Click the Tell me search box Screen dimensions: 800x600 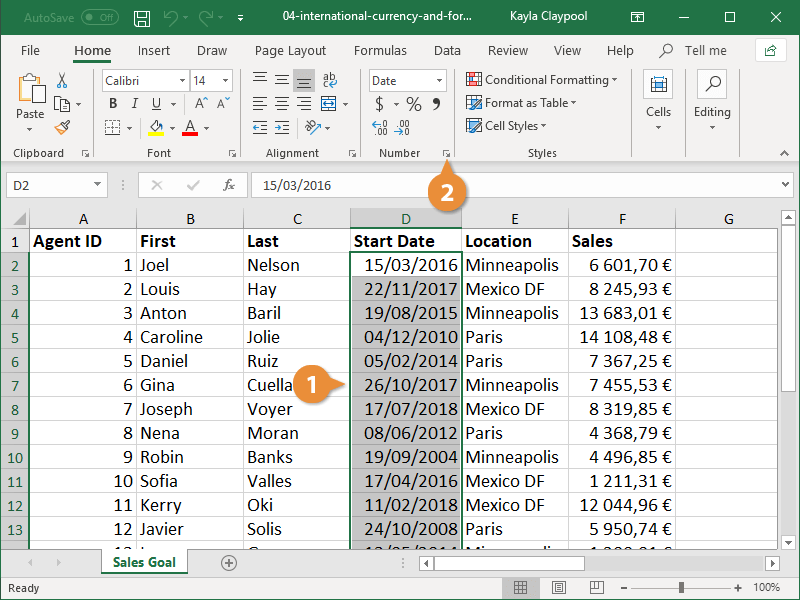point(693,51)
